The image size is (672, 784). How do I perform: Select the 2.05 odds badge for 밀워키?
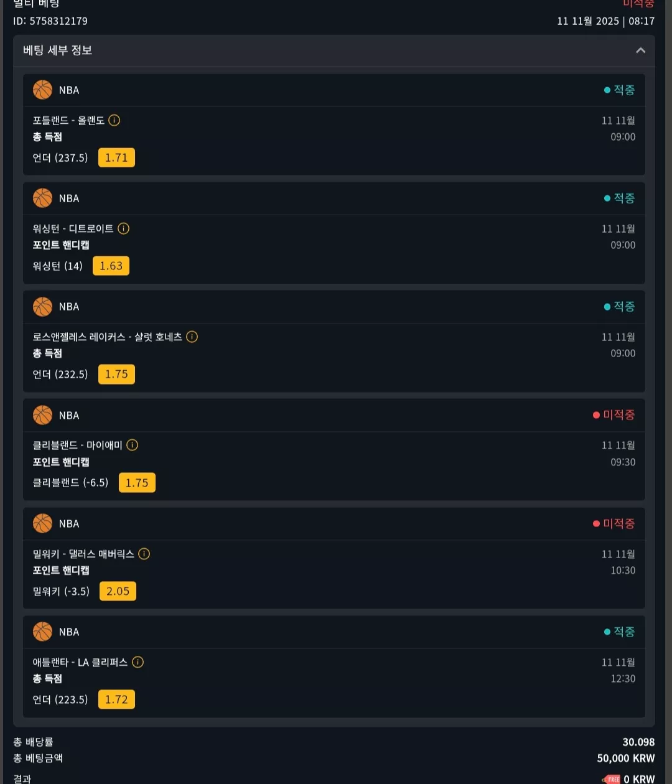pos(118,591)
